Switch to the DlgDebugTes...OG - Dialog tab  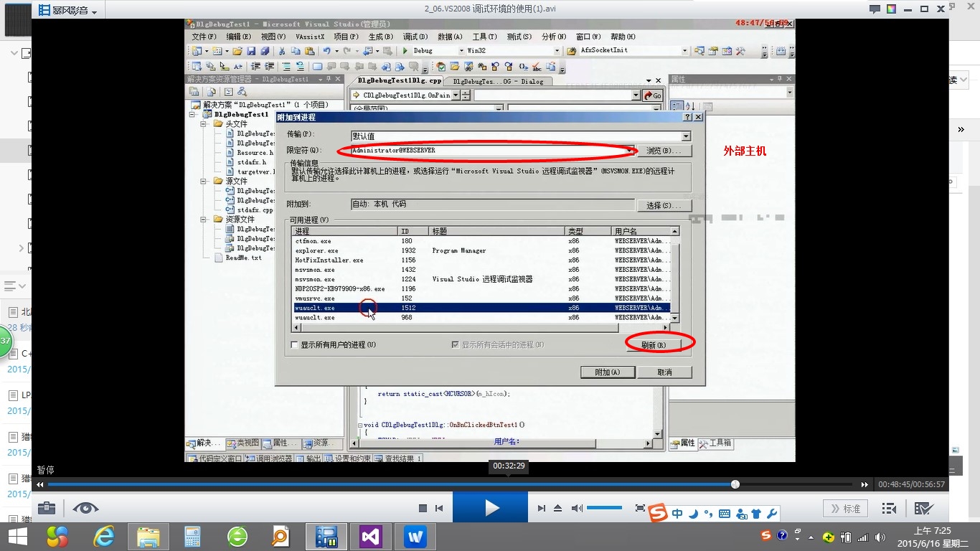[x=498, y=81]
